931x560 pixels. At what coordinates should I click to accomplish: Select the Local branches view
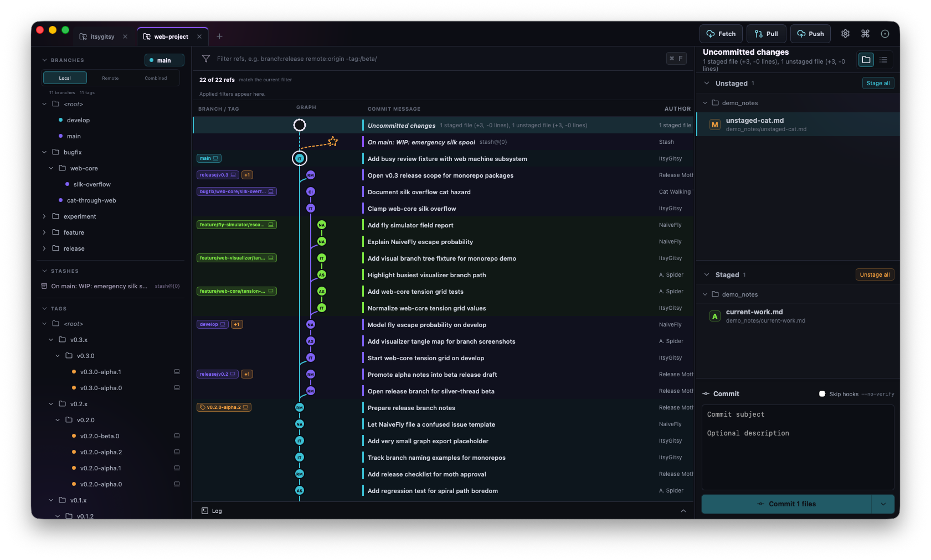(x=65, y=78)
